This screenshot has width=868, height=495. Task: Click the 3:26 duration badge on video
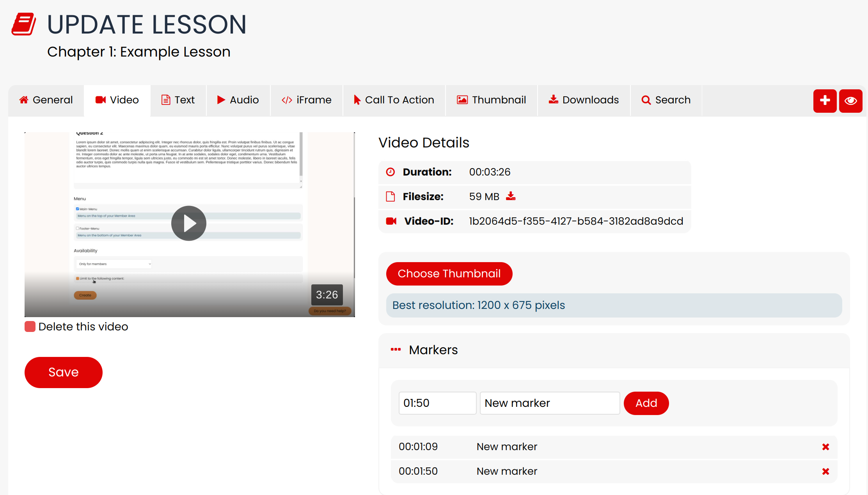click(327, 295)
